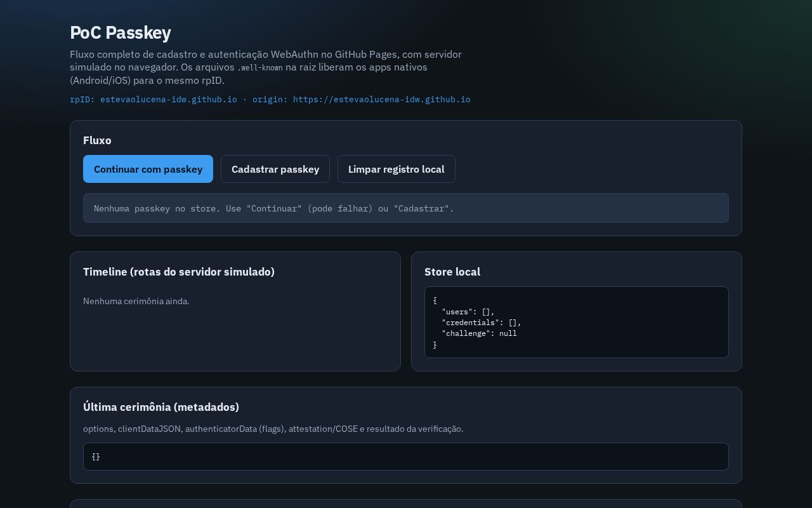Click the Última cerimônia (metadados) heading
Screen dimensions: 812x508
[x=161, y=407]
